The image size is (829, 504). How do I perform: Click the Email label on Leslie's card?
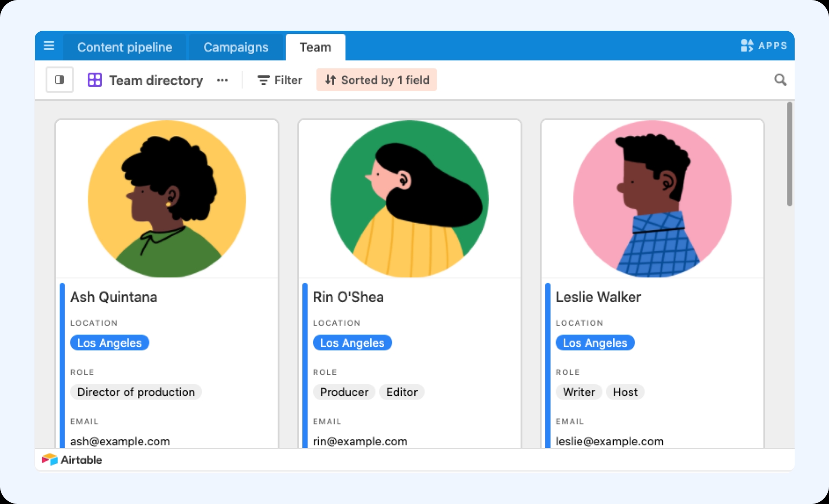[570, 421]
